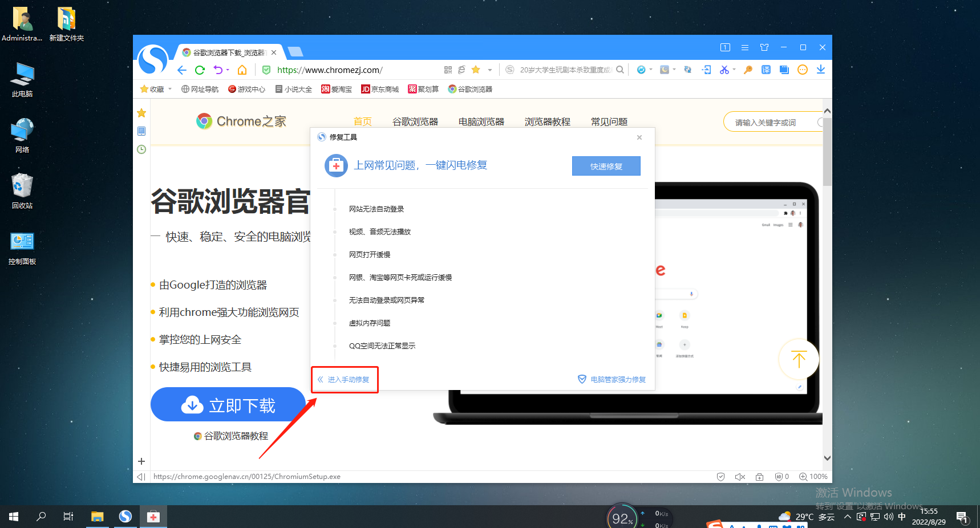
Task: Open the 电脑管家强力修复 link
Action: pyautogui.click(x=612, y=380)
